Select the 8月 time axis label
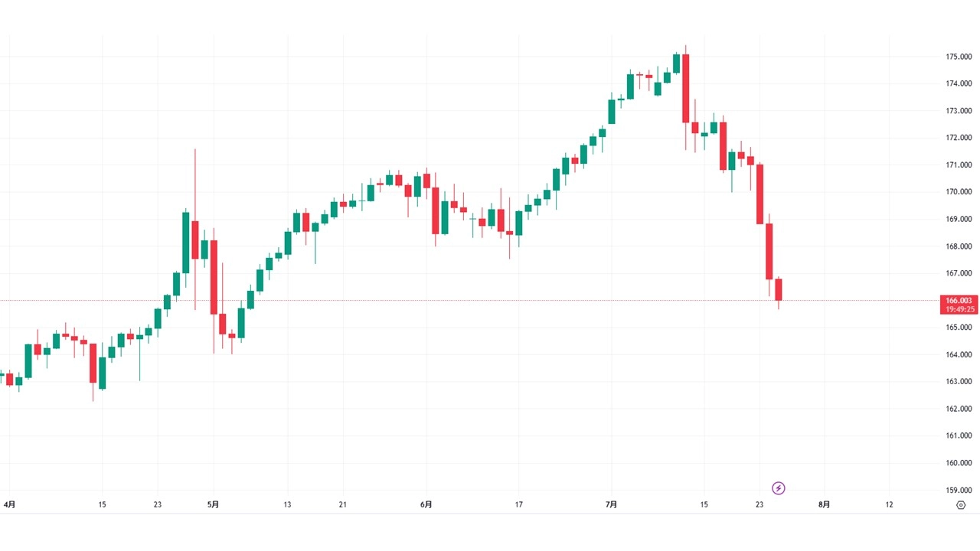Image resolution: width=980 pixels, height=551 pixels. tap(824, 505)
